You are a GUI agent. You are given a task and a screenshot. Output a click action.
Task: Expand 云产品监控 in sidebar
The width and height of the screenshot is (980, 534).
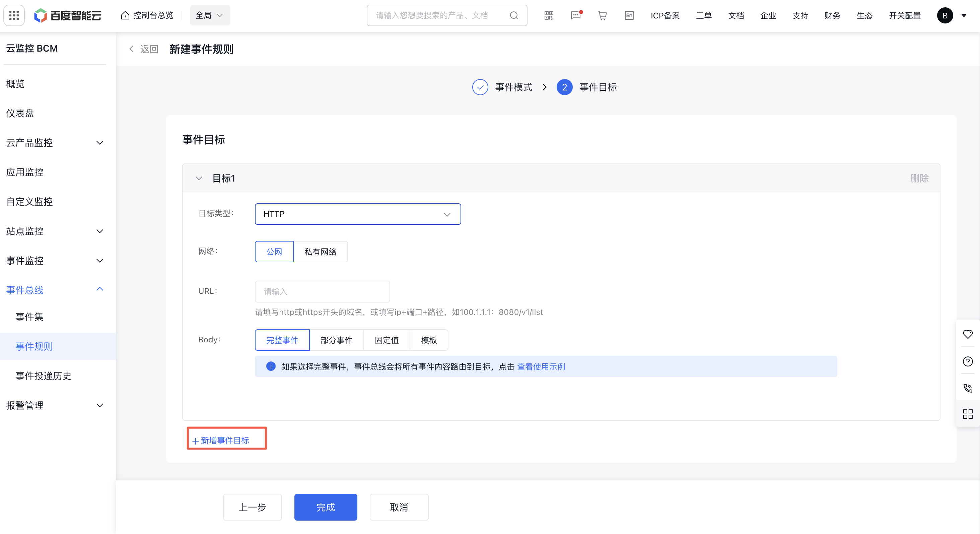(100, 143)
